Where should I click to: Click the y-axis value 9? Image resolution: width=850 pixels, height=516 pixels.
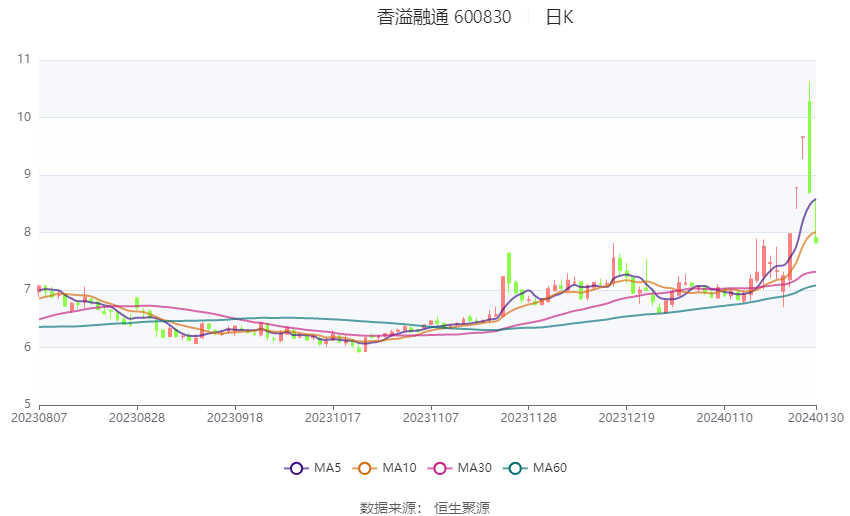(x=28, y=175)
